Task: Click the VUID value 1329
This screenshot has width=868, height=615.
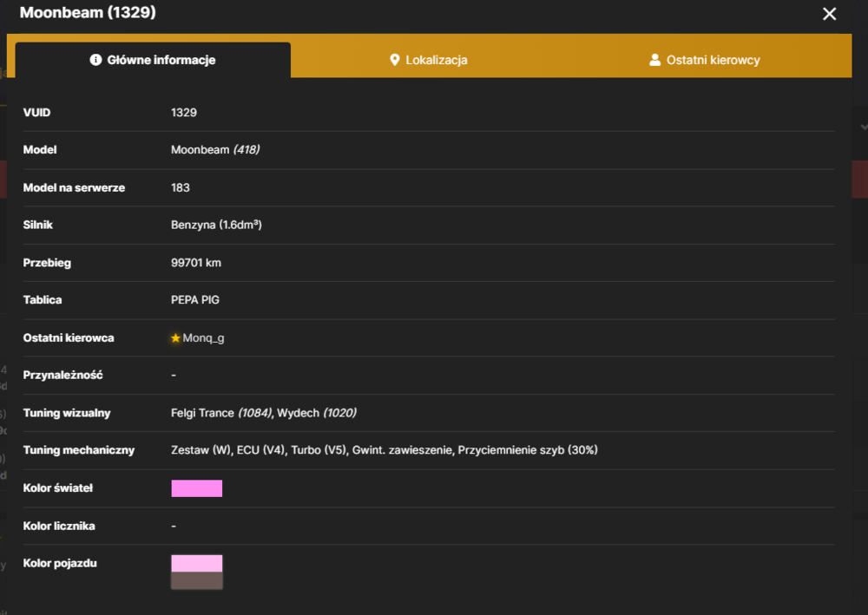Action: click(x=184, y=112)
